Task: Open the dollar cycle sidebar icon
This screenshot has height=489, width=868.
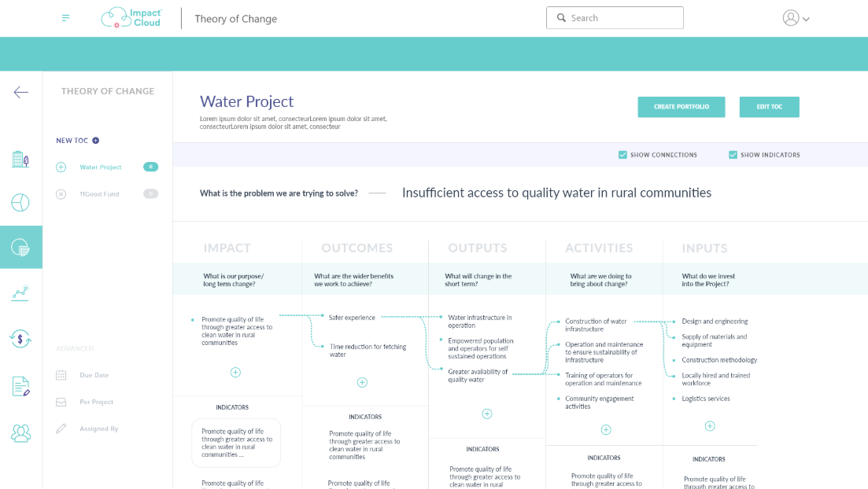Action: [x=20, y=339]
